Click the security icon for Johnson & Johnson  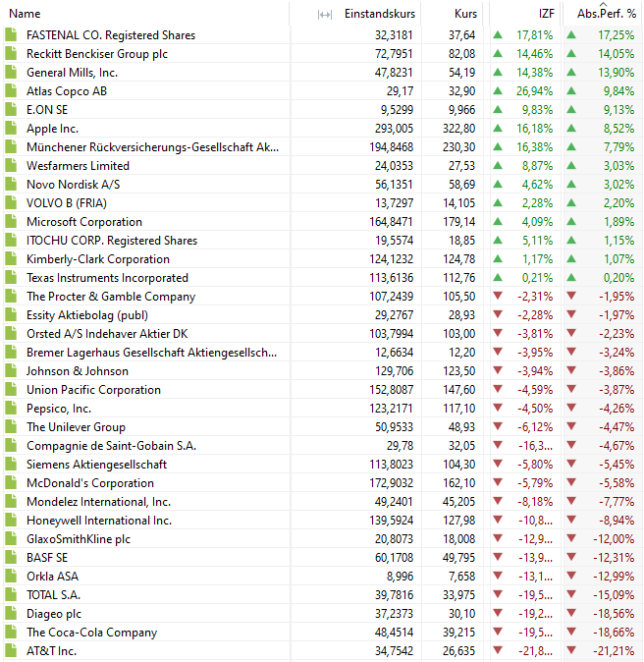coord(11,370)
